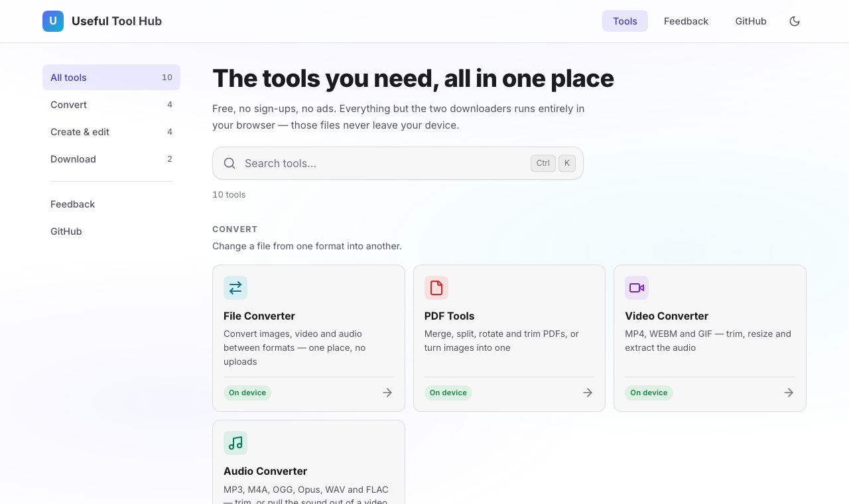Click the magnifier icon in the search box
Viewport: 849px width, 504px height.
tap(229, 163)
